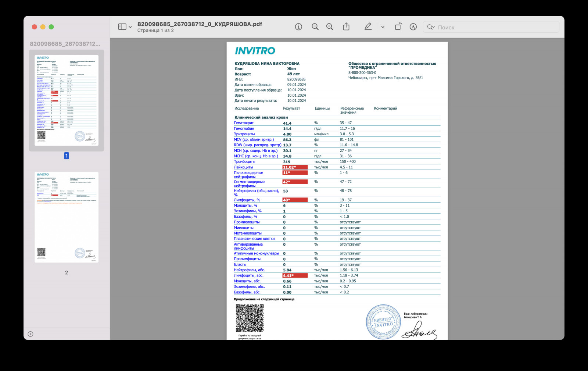Screen dimensions: 588x371
Task: Click the Базофилы, абс. row label
Action: tap(247, 292)
